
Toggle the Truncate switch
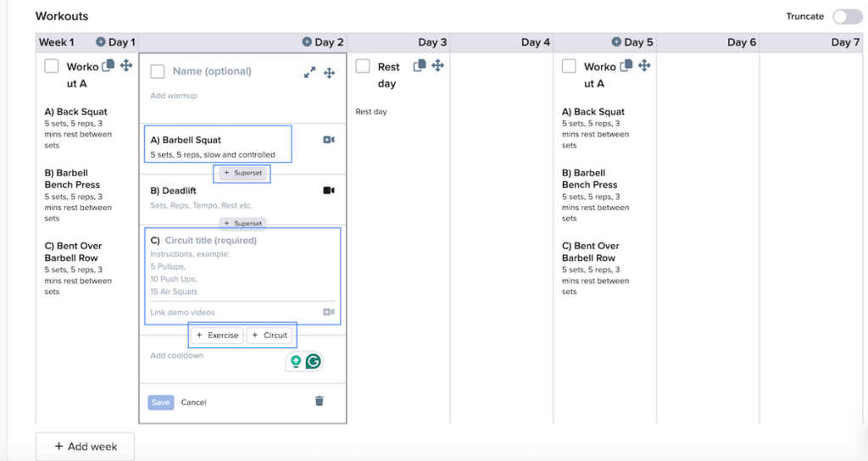pyautogui.click(x=846, y=17)
